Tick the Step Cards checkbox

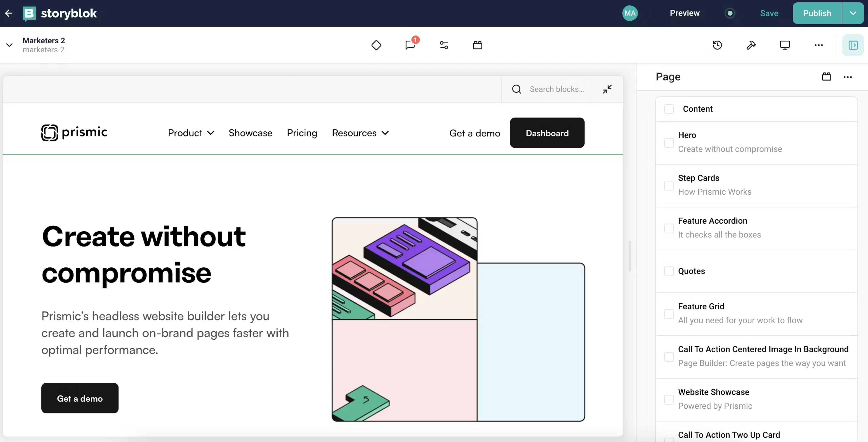(x=669, y=185)
